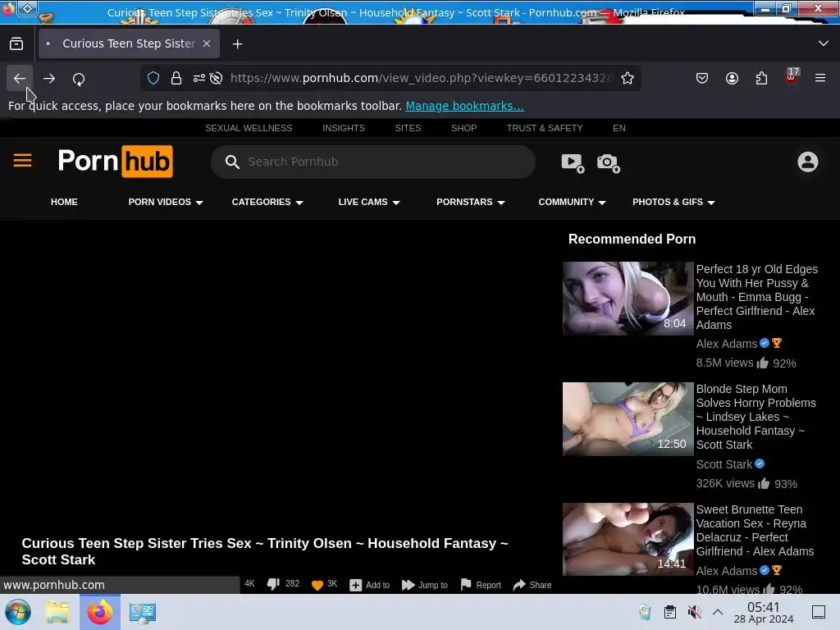
Task: Click the Add to button
Action: click(370, 585)
